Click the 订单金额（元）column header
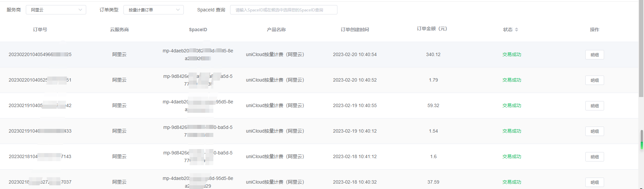Screen dimensions: 644x189 [432, 29]
